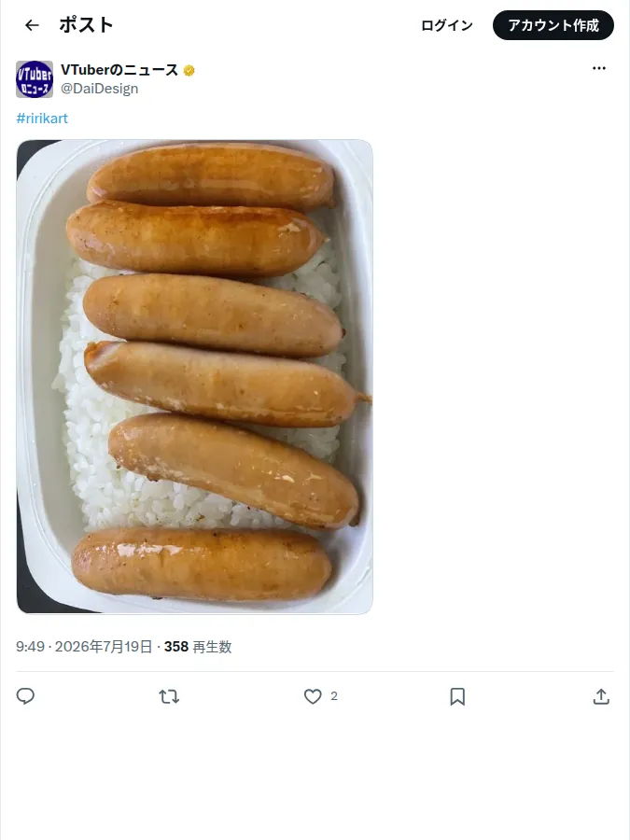Click the post timestamp 9:49 2026年7月19日
This screenshot has height=840, width=630.
[x=84, y=647]
